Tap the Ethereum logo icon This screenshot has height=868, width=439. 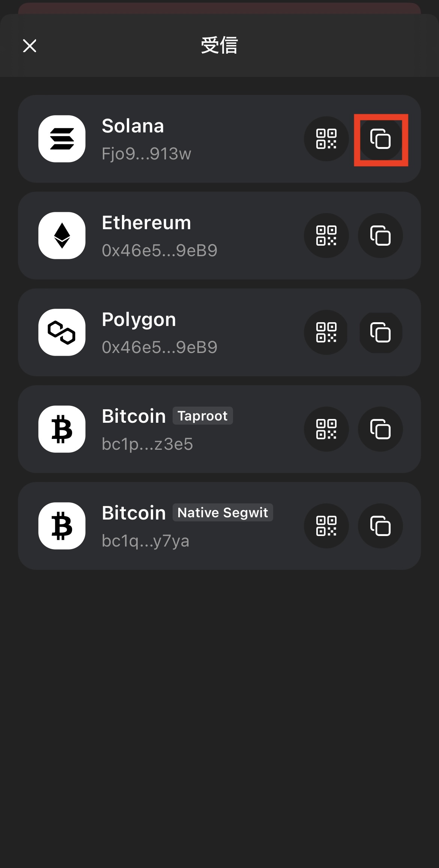(x=62, y=236)
